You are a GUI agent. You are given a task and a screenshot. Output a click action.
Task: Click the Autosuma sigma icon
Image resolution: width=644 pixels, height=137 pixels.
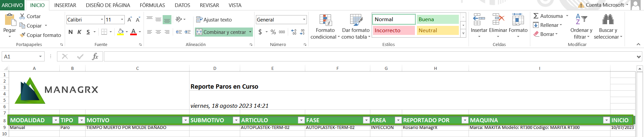536,16
